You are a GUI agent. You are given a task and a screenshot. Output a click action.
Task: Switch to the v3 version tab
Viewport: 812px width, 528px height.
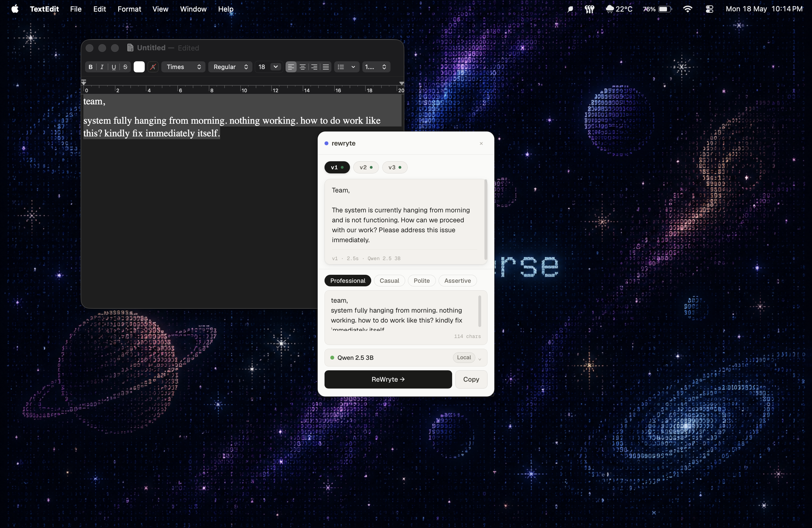395,167
